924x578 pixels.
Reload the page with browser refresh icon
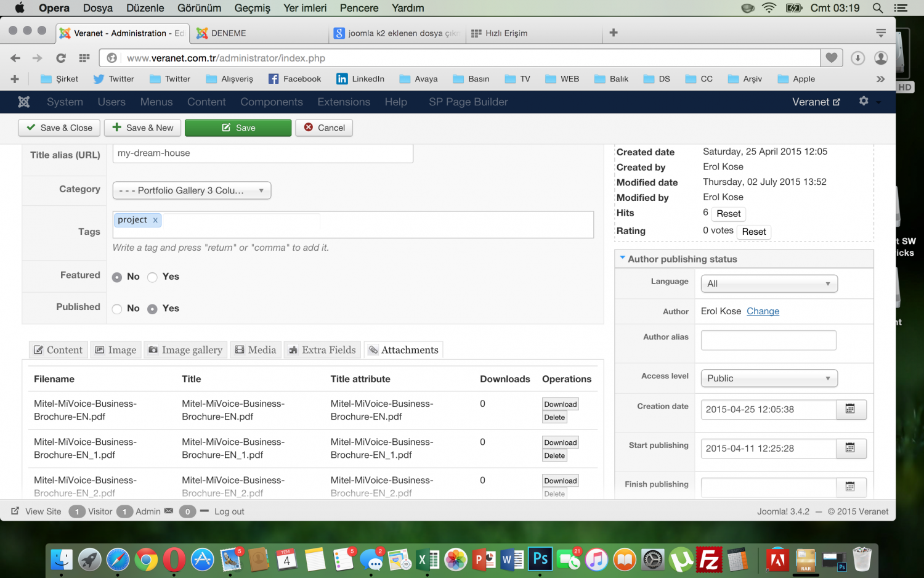[60, 58]
